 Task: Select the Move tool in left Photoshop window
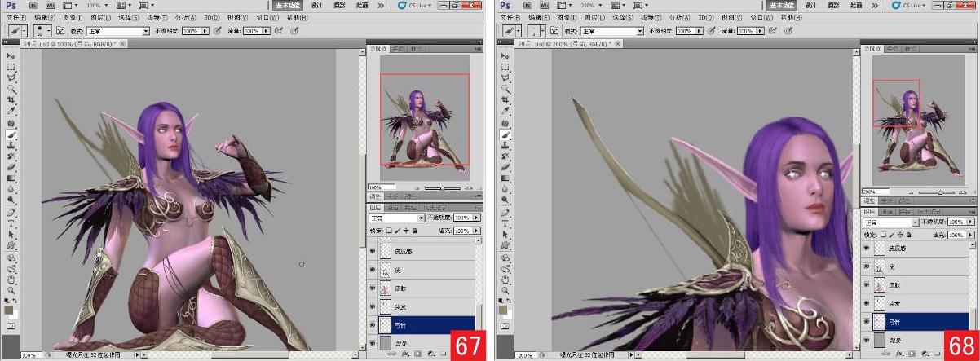(11, 55)
